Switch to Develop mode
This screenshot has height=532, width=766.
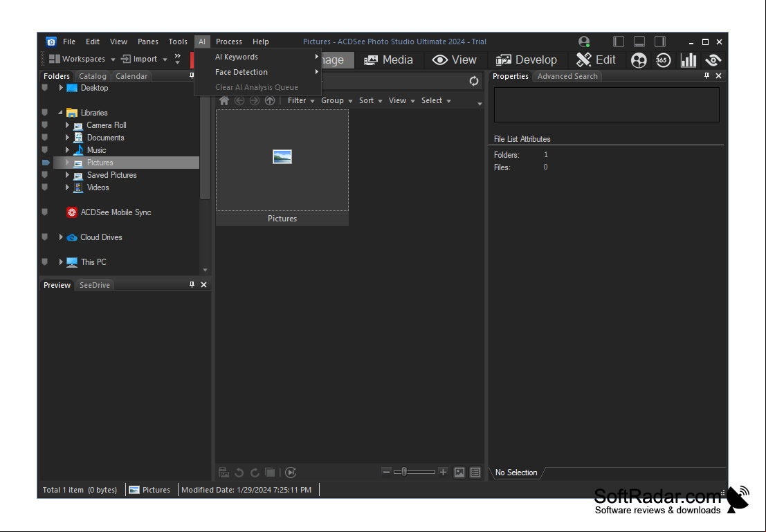526,60
